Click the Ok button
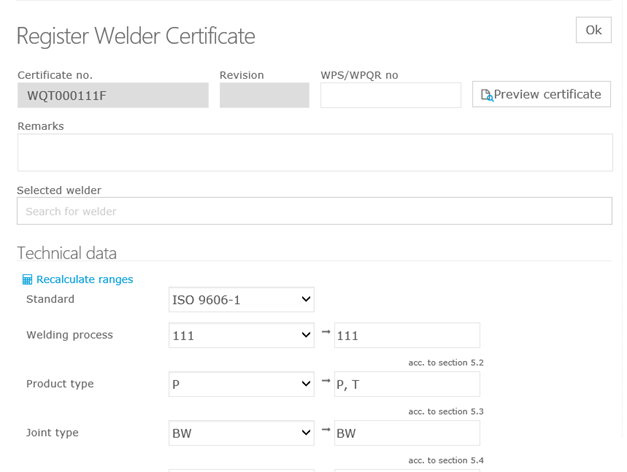Screen dimensions: 627x472 click(593, 30)
